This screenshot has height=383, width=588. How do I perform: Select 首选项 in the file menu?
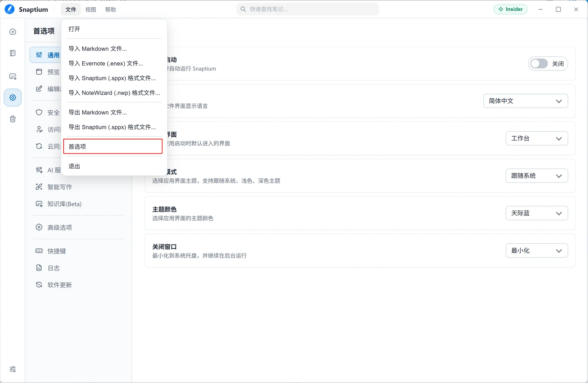pos(113,146)
